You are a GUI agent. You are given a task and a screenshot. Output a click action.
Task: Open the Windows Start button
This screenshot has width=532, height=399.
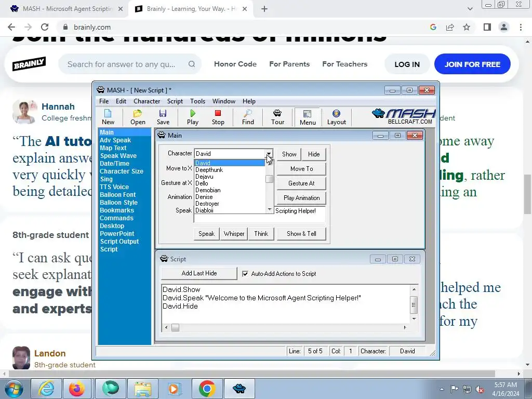pyautogui.click(x=14, y=389)
